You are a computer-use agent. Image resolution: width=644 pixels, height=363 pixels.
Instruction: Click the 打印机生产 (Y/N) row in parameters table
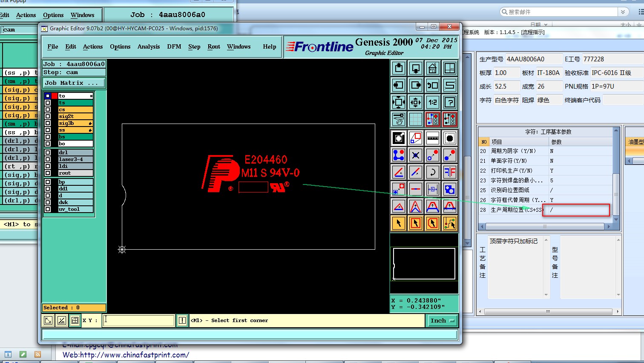[x=546, y=170]
